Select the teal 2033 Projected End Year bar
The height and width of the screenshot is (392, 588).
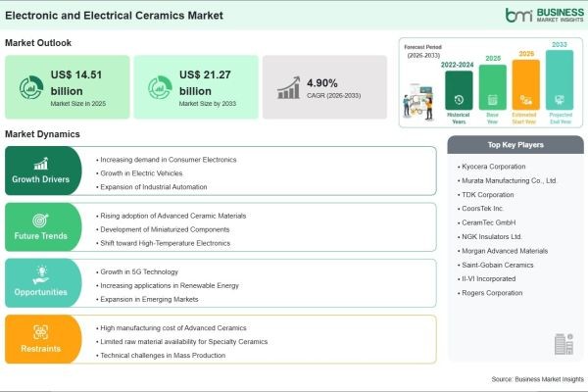click(560, 80)
